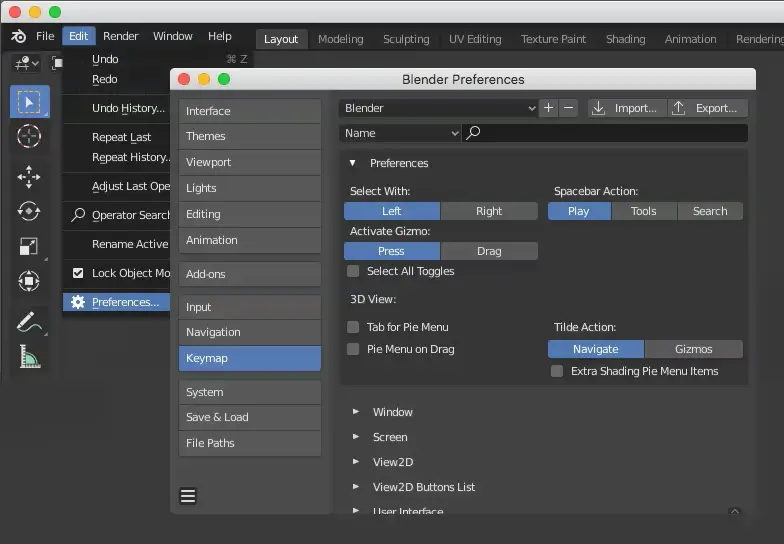Open the File menu
This screenshot has height=544, width=784.
(x=45, y=36)
